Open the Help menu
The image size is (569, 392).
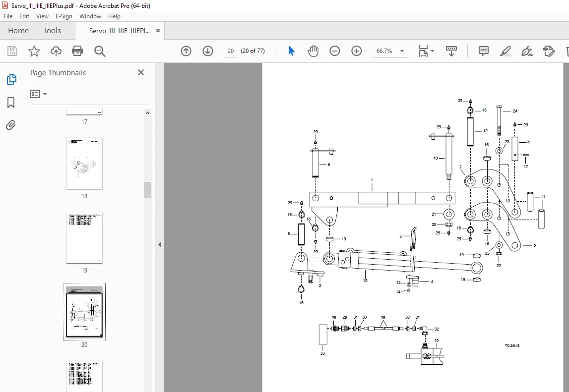pos(114,16)
